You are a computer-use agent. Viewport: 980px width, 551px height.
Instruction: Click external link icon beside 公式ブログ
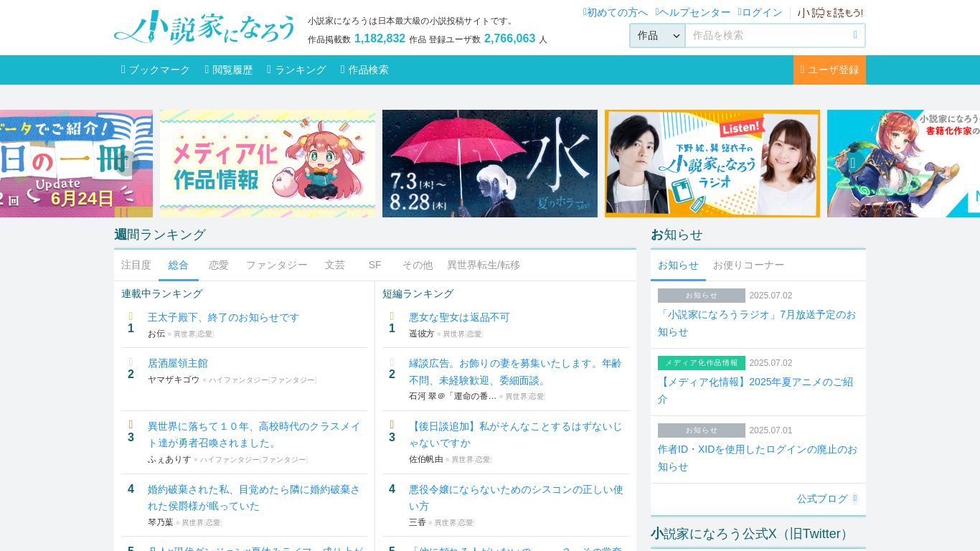(x=855, y=499)
